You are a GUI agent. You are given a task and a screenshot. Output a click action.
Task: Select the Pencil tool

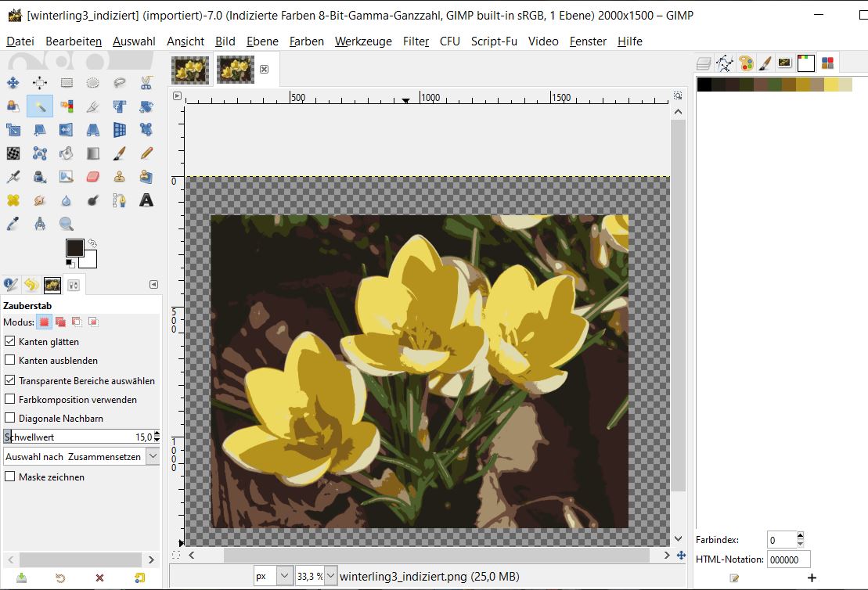(146, 153)
